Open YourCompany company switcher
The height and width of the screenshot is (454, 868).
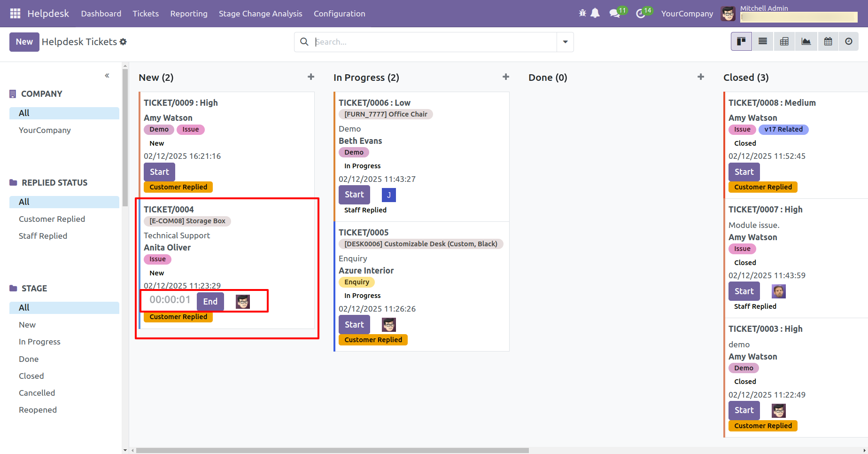point(687,14)
